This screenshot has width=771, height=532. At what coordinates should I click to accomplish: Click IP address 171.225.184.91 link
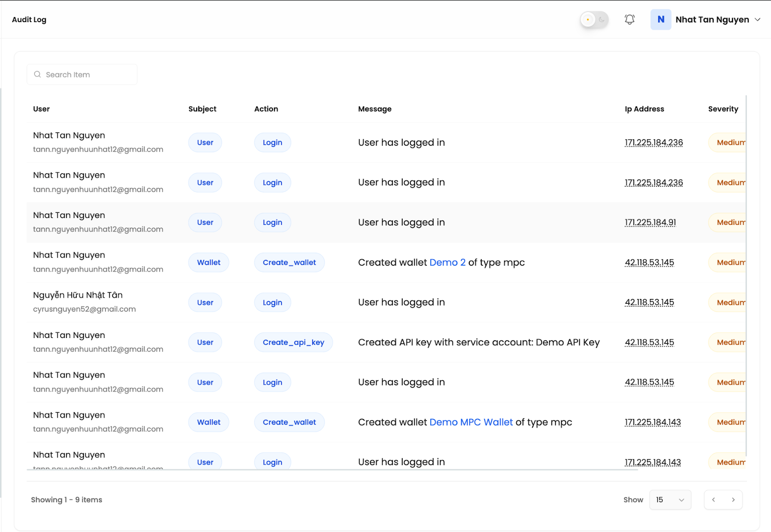[650, 222]
